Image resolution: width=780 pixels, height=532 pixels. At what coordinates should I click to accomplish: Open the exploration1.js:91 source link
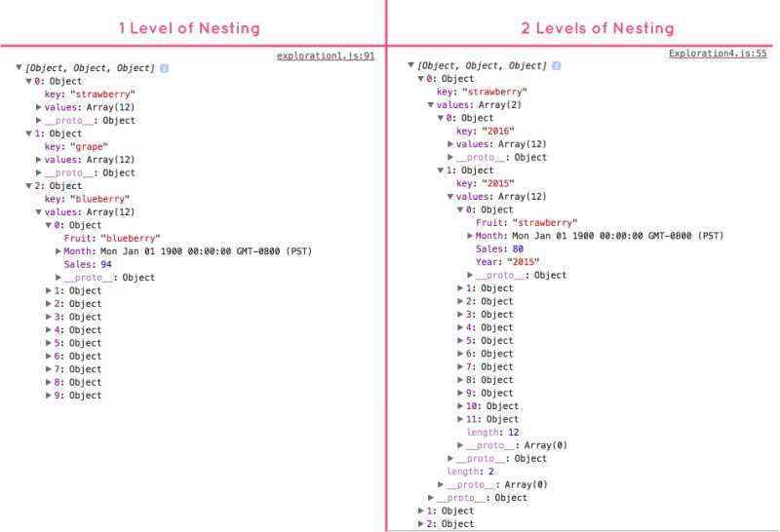[x=326, y=56]
